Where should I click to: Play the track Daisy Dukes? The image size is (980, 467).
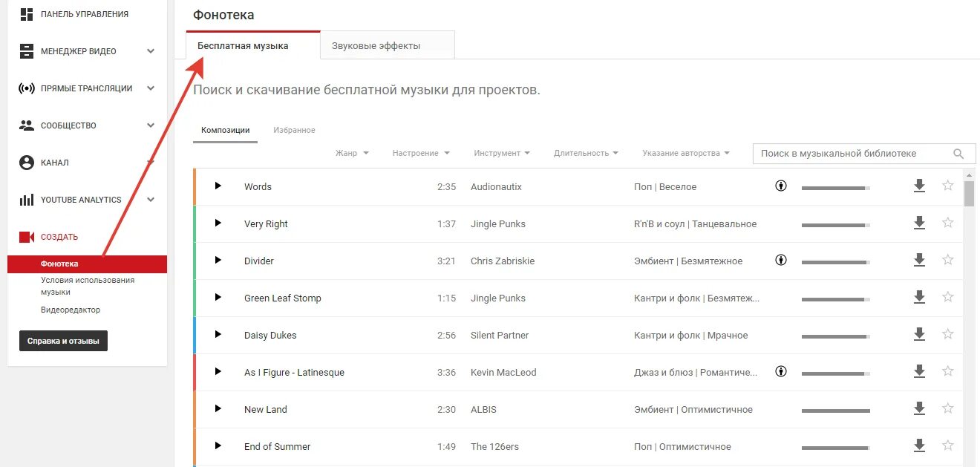click(x=218, y=334)
